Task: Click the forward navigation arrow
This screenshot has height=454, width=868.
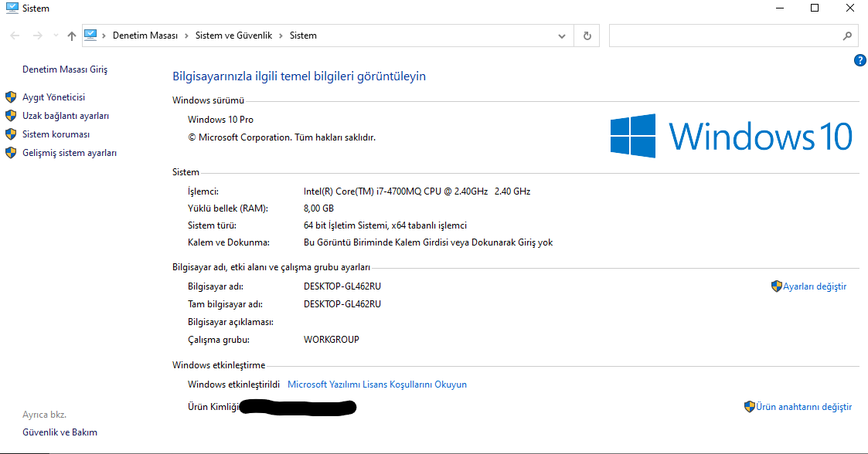Action: 38,36
